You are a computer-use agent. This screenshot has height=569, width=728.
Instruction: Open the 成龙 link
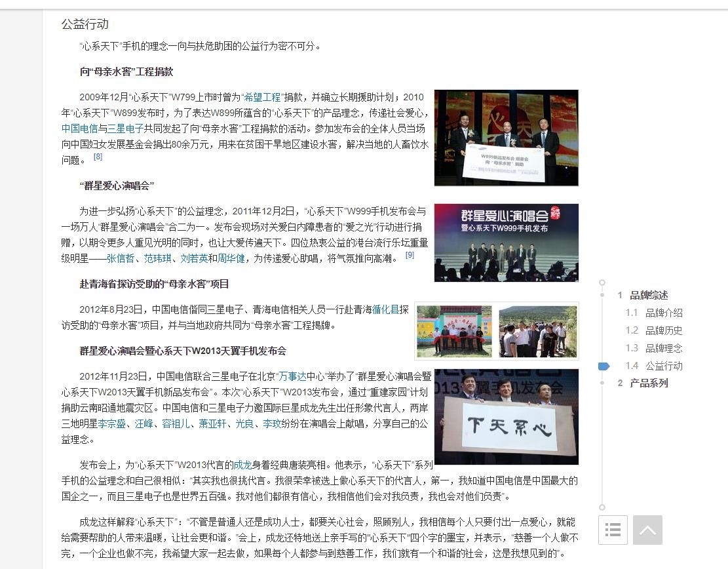coord(242,465)
